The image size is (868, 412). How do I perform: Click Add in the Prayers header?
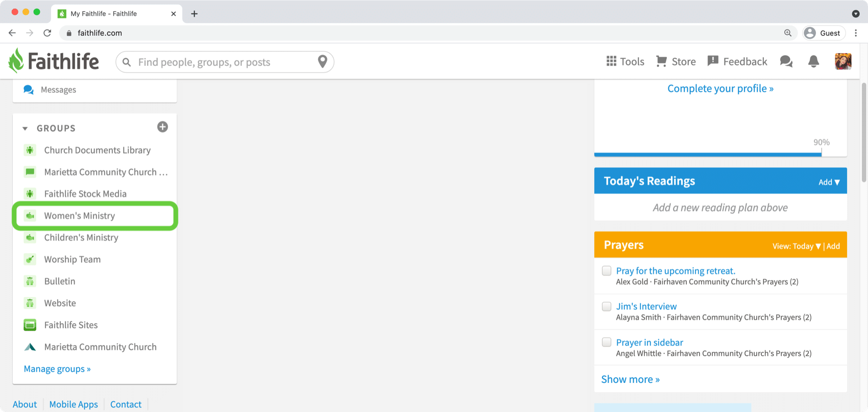tap(833, 246)
